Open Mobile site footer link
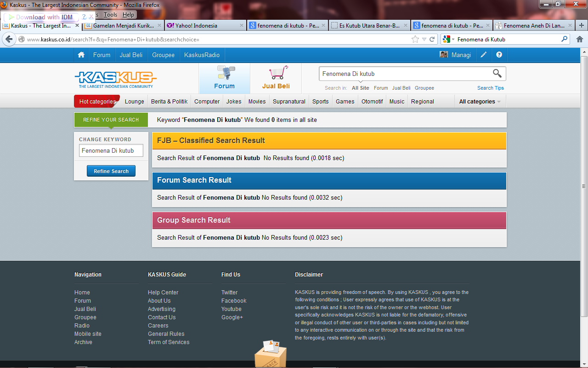The width and height of the screenshot is (588, 368). click(88, 334)
